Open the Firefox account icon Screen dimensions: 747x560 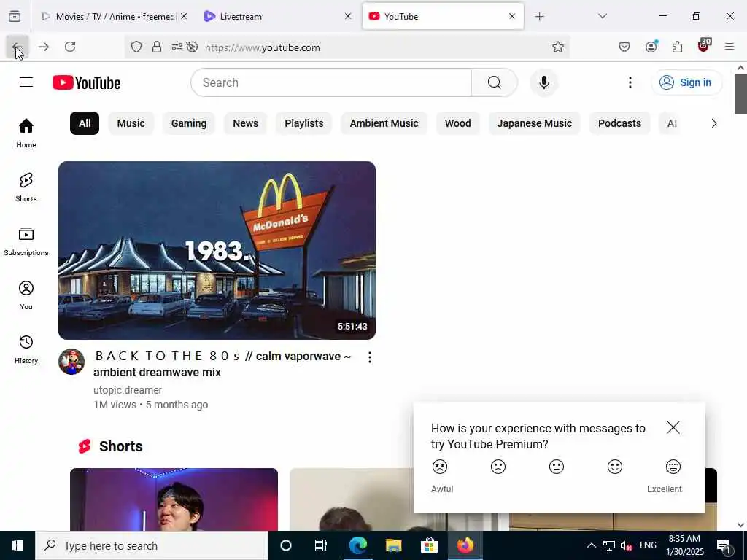click(651, 47)
